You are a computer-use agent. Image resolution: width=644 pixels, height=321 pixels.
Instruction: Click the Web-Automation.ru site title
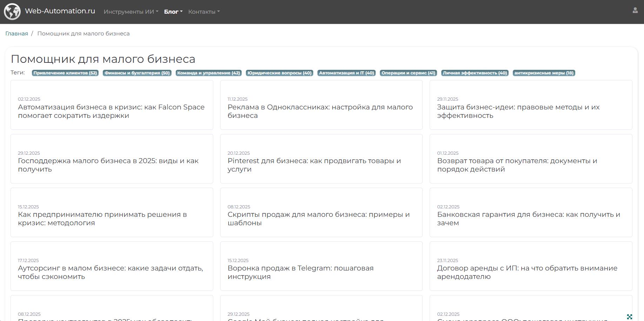click(60, 11)
